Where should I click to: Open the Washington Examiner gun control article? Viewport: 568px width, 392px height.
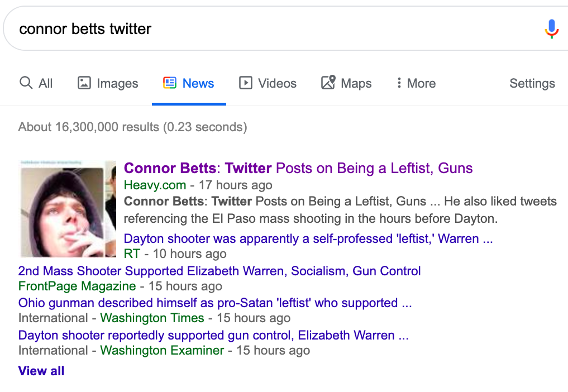[x=213, y=336]
